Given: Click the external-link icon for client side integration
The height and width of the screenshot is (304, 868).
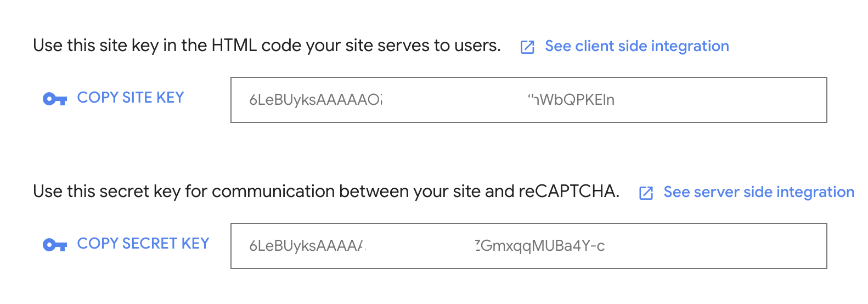Looking at the screenshot, I should point(527,47).
